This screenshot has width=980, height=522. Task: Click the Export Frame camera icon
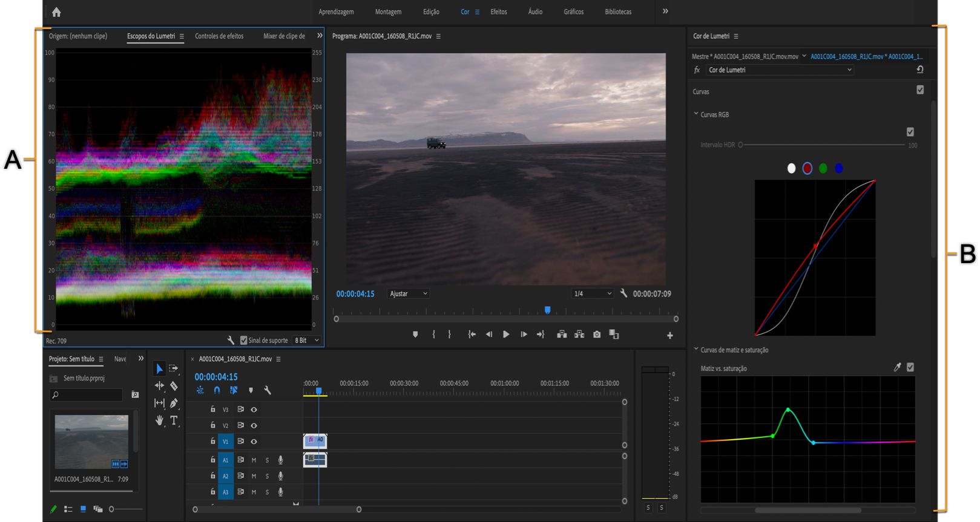[x=597, y=334]
